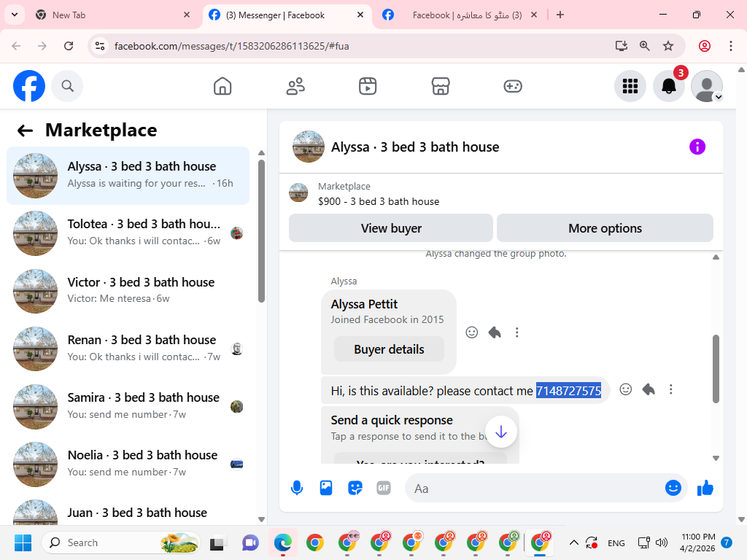Open the clock showing 11:00 PM
Image resolution: width=747 pixels, height=560 pixels.
pyautogui.click(x=697, y=542)
